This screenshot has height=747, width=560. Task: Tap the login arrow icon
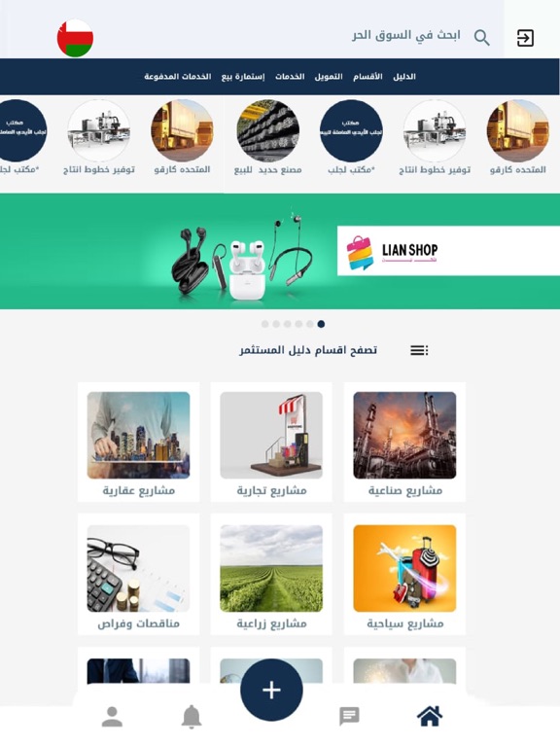coord(525,38)
